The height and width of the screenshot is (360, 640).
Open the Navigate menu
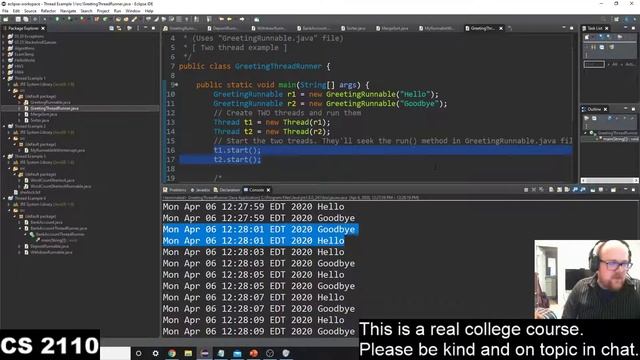coord(68,11)
